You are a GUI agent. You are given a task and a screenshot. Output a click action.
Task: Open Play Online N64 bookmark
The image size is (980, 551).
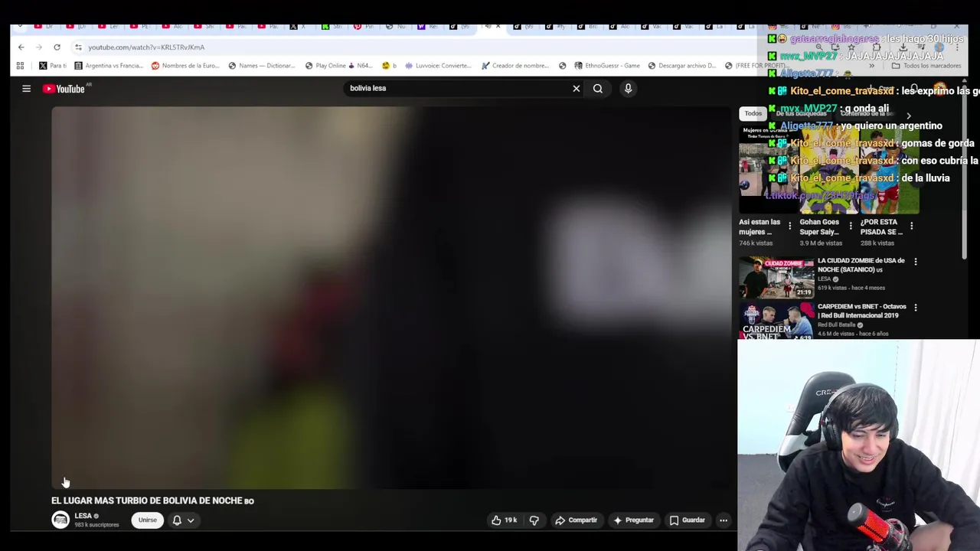coord(335,66)
